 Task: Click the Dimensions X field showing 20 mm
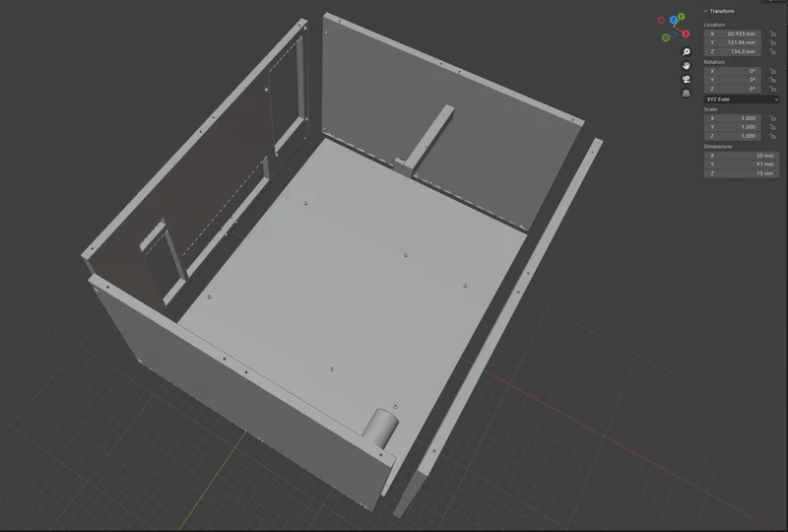[742, 156]
